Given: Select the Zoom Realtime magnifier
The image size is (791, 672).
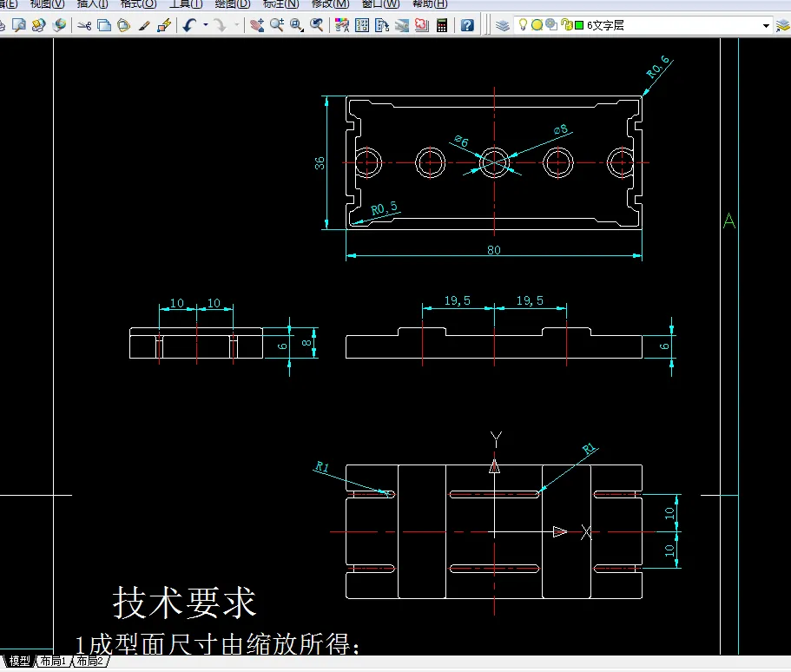Looking at the screenshot, I should pos(276,25).
